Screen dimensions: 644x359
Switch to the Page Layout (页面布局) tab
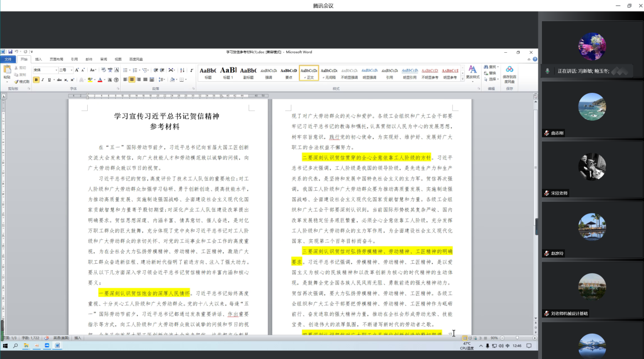tap(56, 59)
